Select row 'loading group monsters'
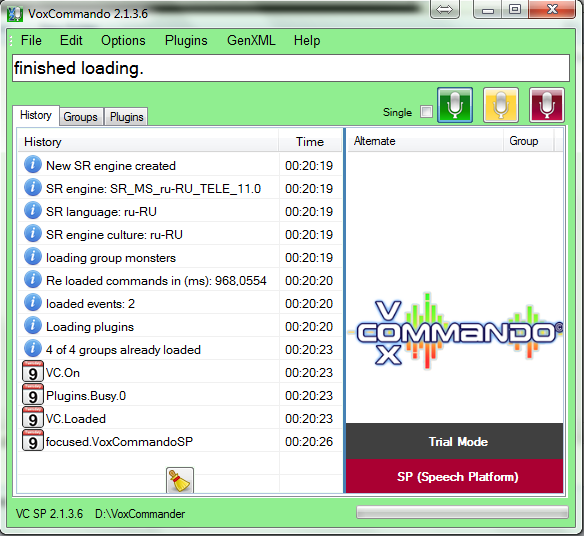This screenshot has height=536, width=584. click(180, 257)
